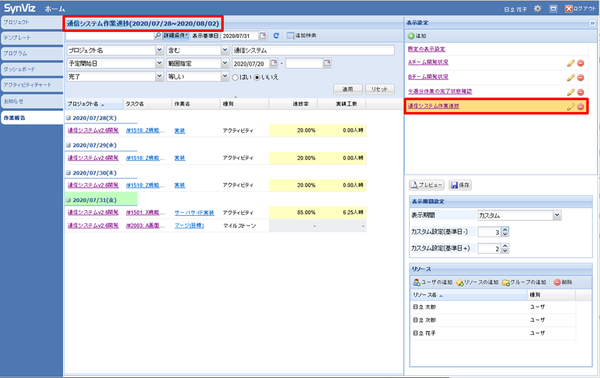Image resolution: width=600 pixels, height=378 pixels.
Task: Open calendar picker next to 2020/07/20
Action: click(x=274, y=63)
